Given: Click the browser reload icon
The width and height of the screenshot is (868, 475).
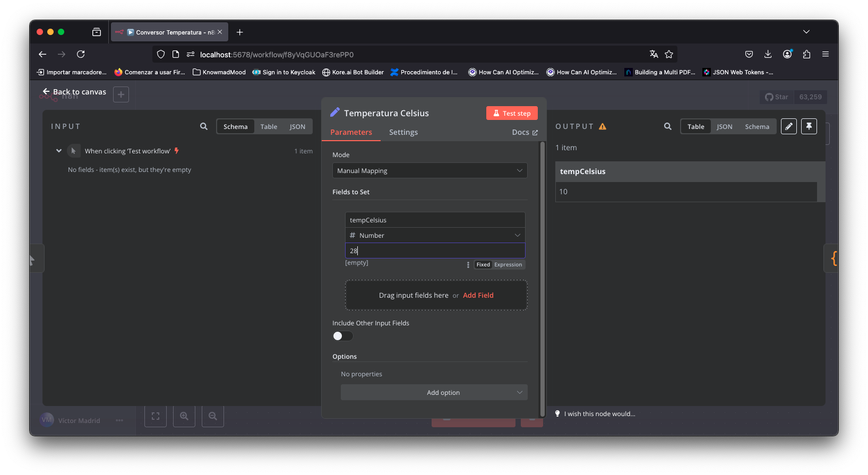Looking at the screenshot, I should 81,54.
